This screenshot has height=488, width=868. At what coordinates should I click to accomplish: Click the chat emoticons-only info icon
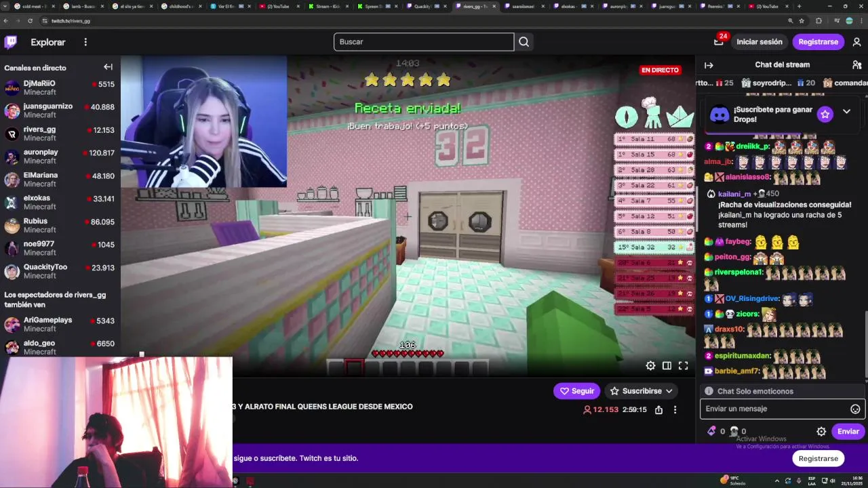pyautogui.click(x=709, y=391)
